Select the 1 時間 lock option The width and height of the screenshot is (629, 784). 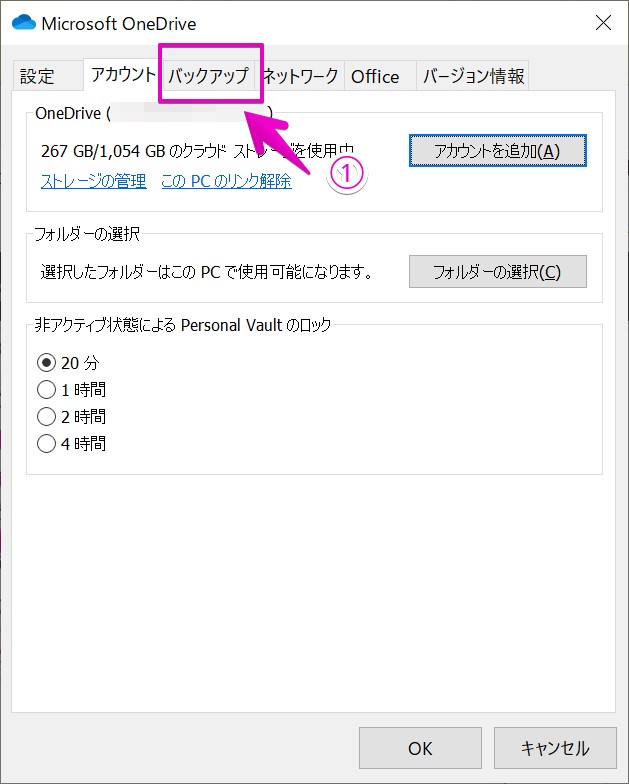pos(72,390)
